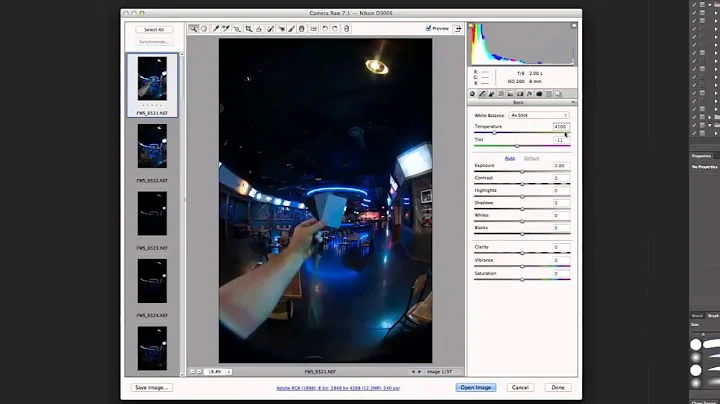Select the Straighten tool
The width and height of the screenshot is (720, 404).
pos(259,28)
